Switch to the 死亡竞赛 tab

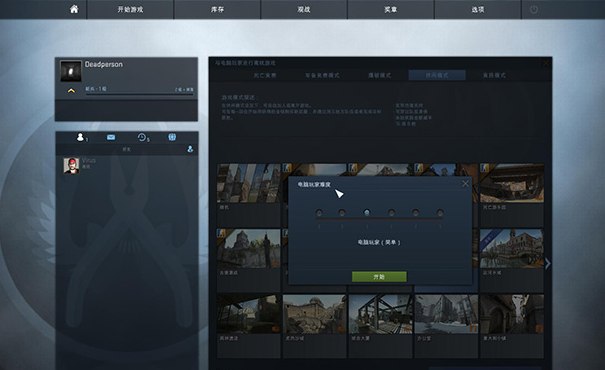click(265, 75)
